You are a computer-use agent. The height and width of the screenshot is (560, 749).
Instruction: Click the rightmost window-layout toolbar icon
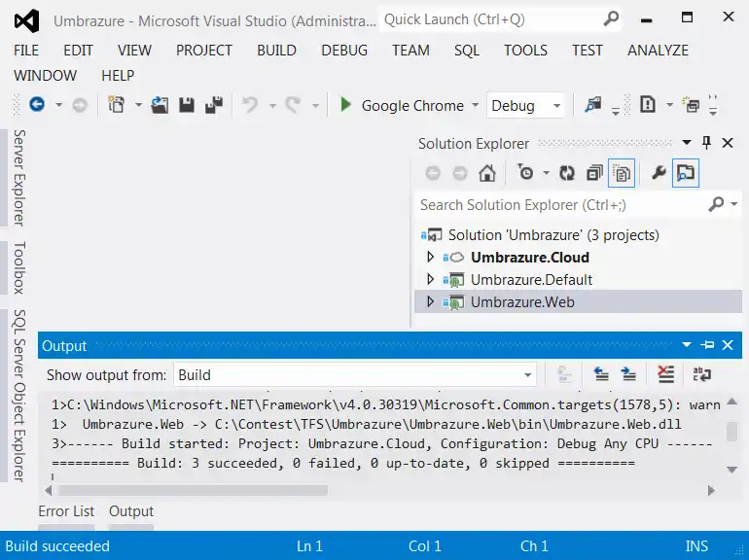pyautogui.click(x=691, y=105)
